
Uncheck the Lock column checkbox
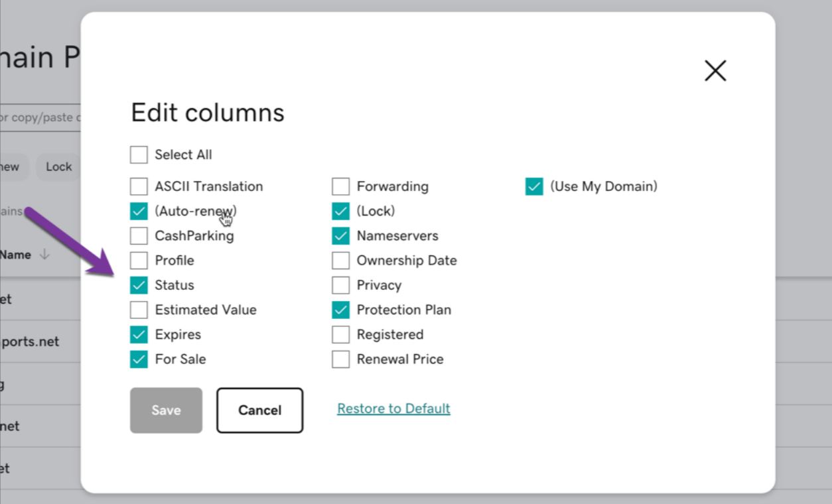[340, 211]
